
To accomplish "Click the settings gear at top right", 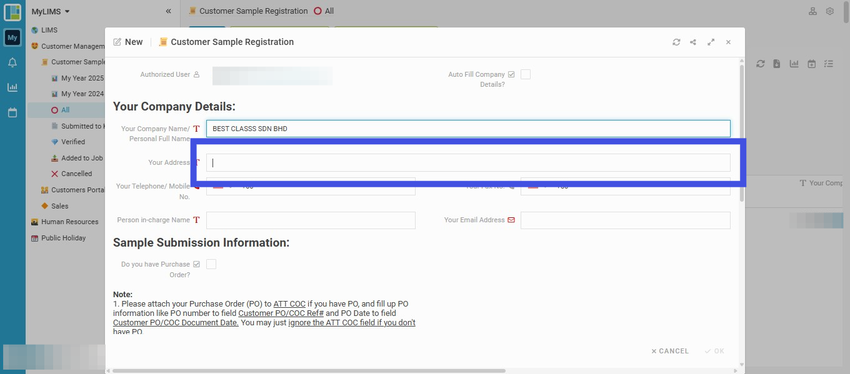I will coord(829,11).
